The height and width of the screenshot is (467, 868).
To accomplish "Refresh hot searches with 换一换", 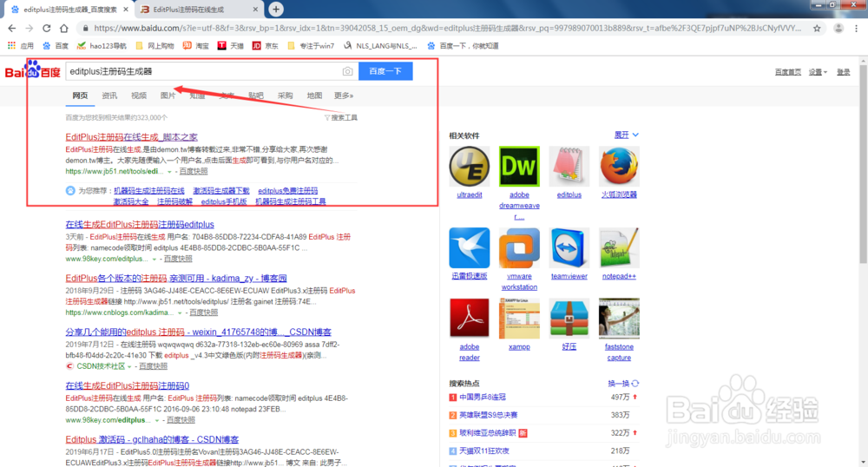I will 623,384.
